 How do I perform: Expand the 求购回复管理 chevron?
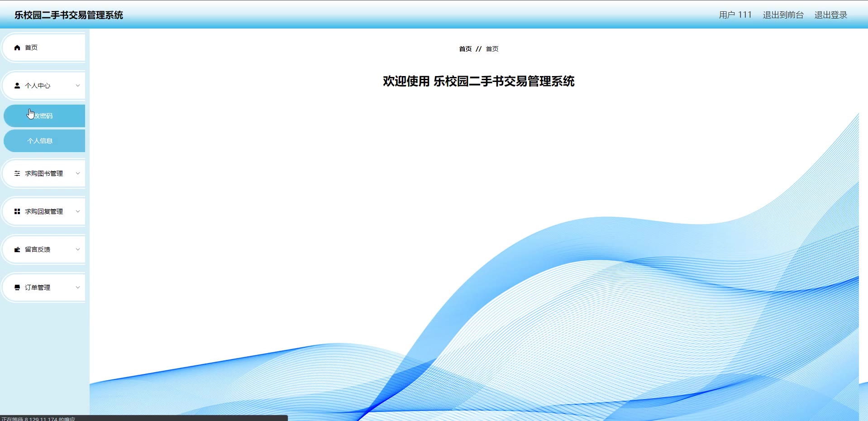(x=78, y=211)
